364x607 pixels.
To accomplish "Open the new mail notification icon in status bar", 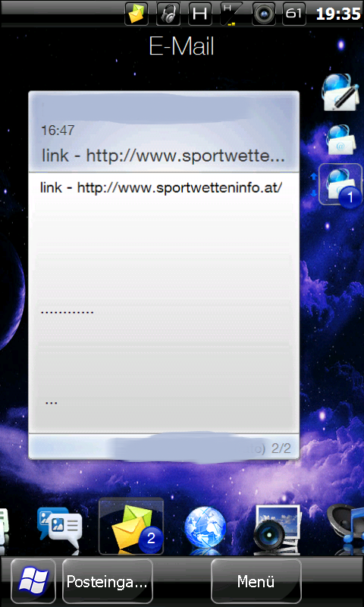I will [x=136, y=14].
